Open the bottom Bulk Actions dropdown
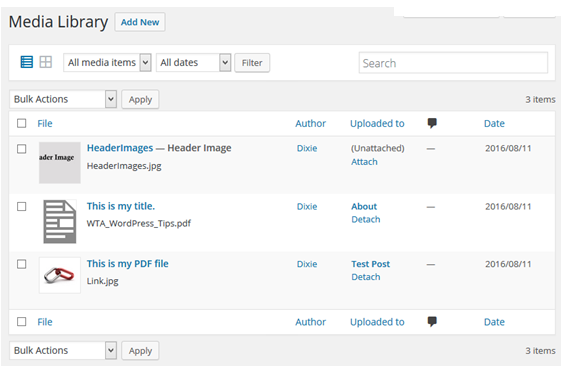 click(x=63, y=350)
